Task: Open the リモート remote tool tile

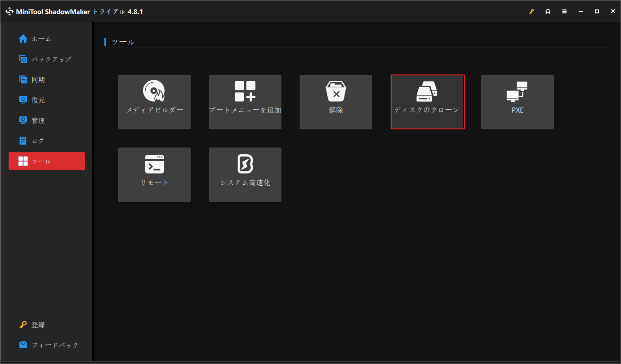Action: [154, 175]
